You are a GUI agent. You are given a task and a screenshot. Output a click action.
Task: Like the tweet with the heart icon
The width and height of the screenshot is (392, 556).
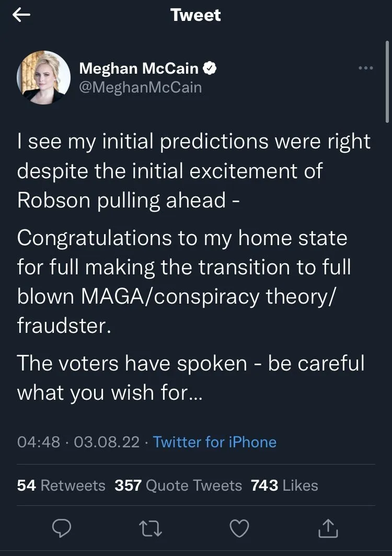click(239, 528)
